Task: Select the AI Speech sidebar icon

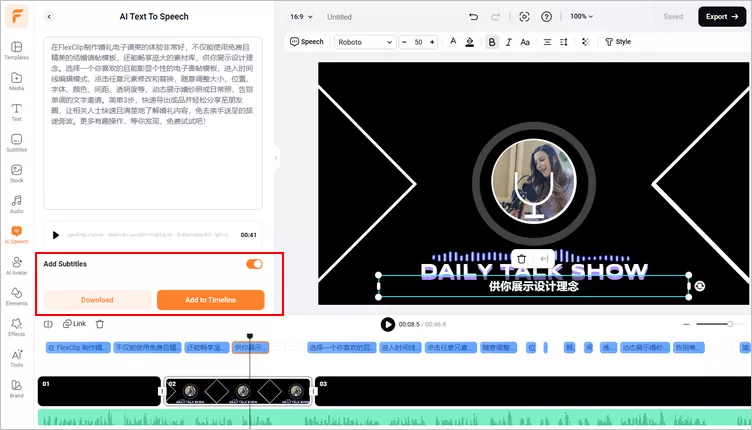Action: pyautogui.click(x=16, y=234)
